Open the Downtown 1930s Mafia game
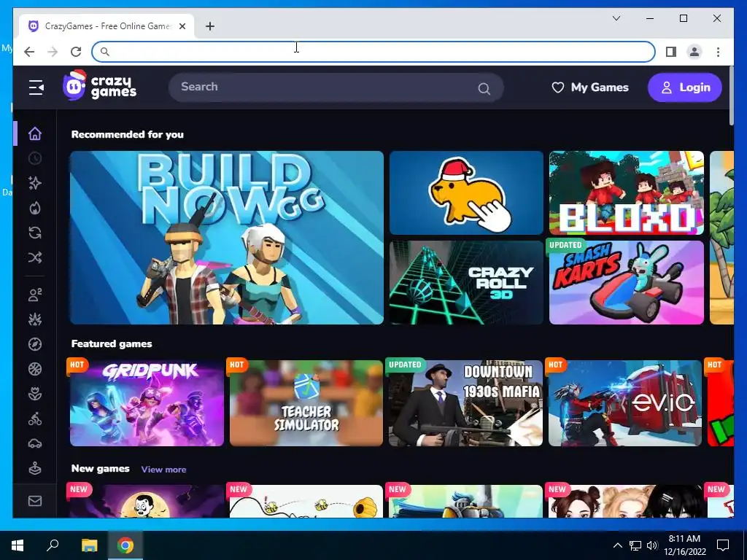 pyautogui.click(x=465, y=403)
